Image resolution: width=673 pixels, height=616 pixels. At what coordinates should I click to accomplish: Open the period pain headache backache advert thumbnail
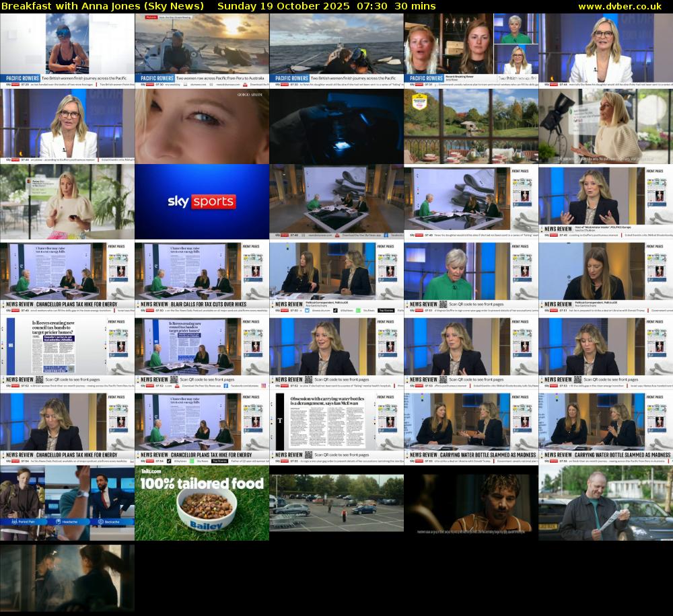pos(67,504)
